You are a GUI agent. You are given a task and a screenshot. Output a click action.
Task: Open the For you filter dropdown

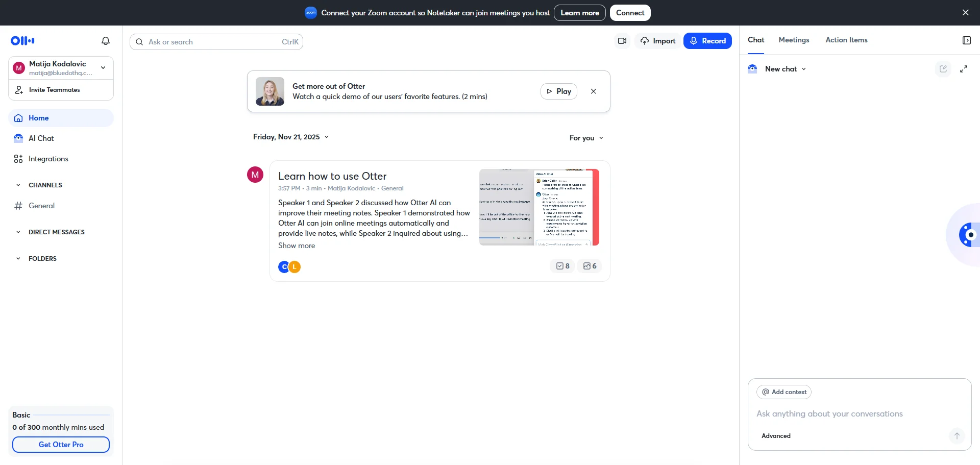click(x=586, y=138)
